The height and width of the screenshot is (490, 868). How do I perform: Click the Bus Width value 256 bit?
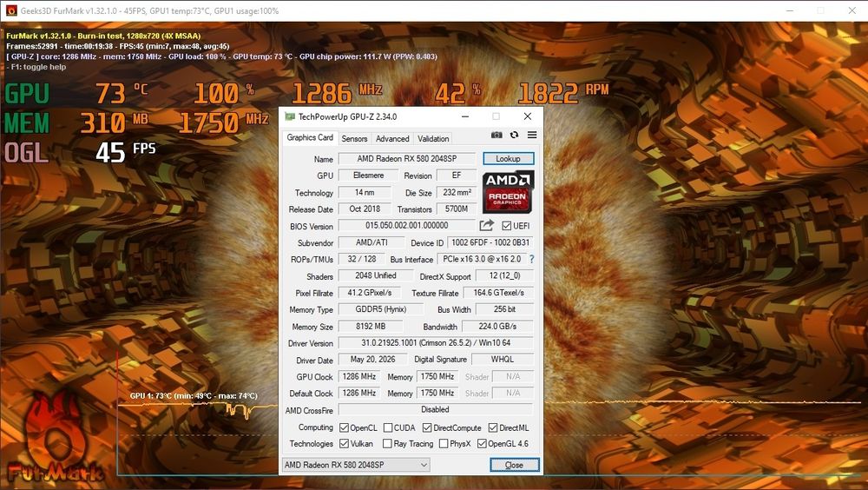(504, 309)
